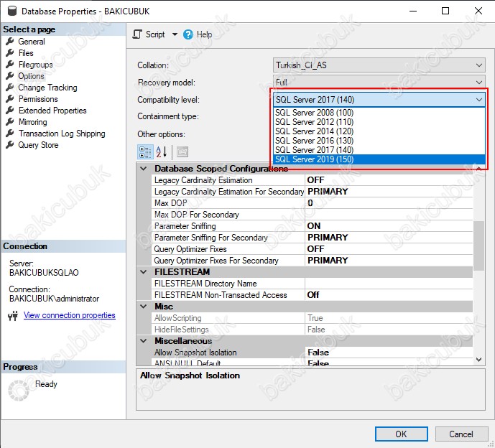Click the Script toolbar icon
This screenshot has width=495, height=448.
click(x=137, y=34)
